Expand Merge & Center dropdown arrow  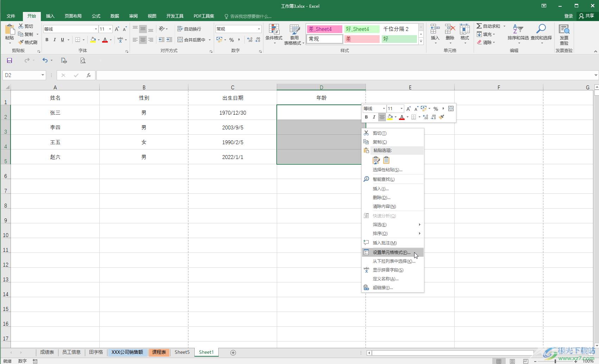point(210,40)
